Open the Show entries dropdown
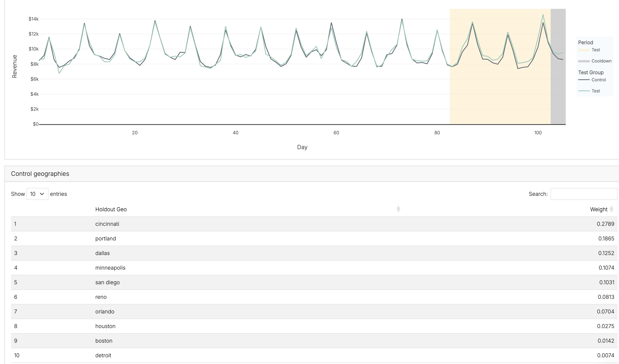The height and width of the screenshot is (364, 619). [37, 194]
